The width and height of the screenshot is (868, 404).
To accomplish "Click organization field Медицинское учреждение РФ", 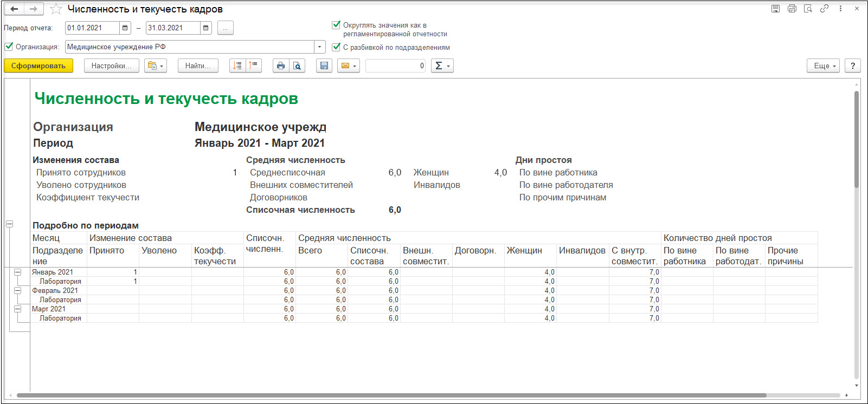I will 190,47.
